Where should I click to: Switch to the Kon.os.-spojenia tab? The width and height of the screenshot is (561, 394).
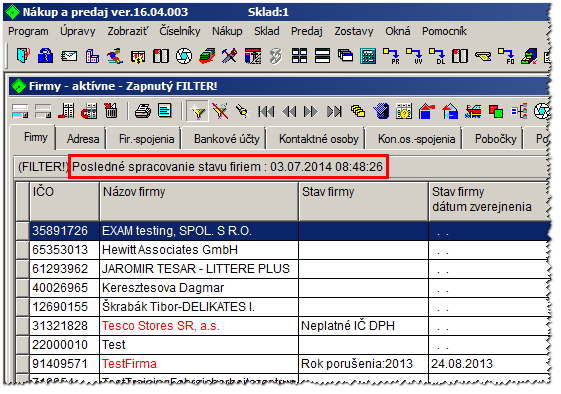click(x=416, y=138)
